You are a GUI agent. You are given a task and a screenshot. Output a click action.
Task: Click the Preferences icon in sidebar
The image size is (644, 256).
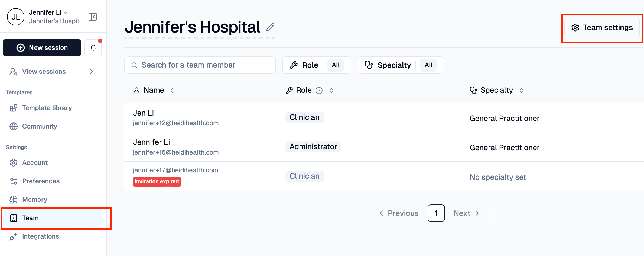14,181
